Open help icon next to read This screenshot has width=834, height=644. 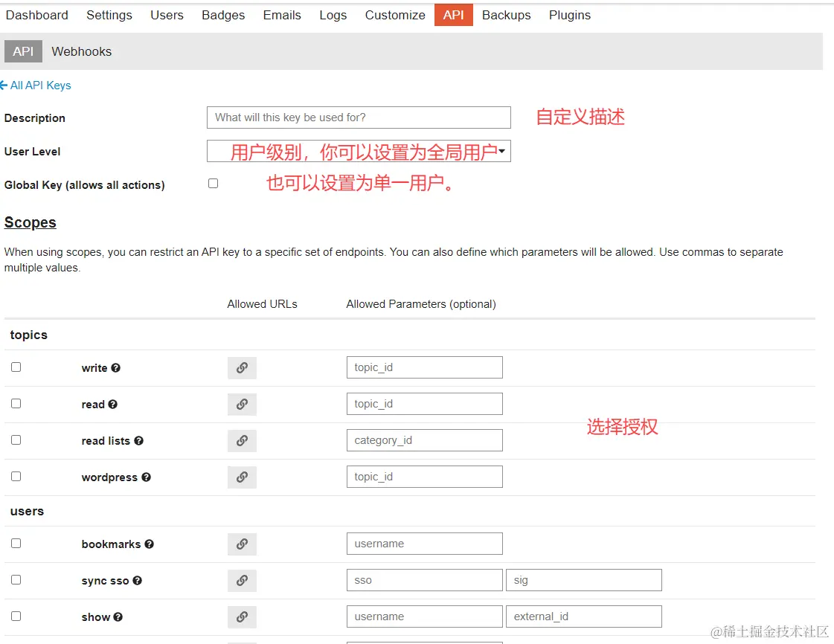coord(113,404)
